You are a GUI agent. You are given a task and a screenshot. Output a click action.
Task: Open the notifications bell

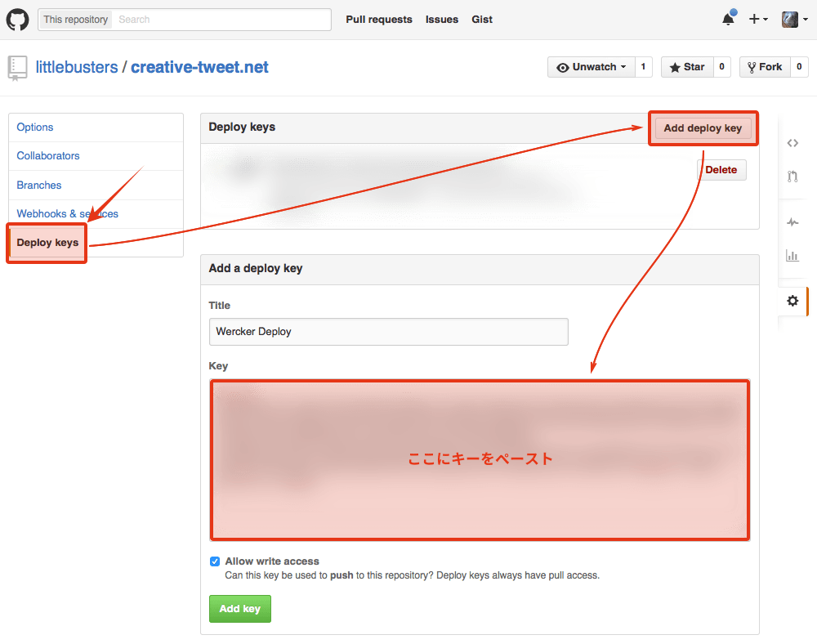coord(728,20)
